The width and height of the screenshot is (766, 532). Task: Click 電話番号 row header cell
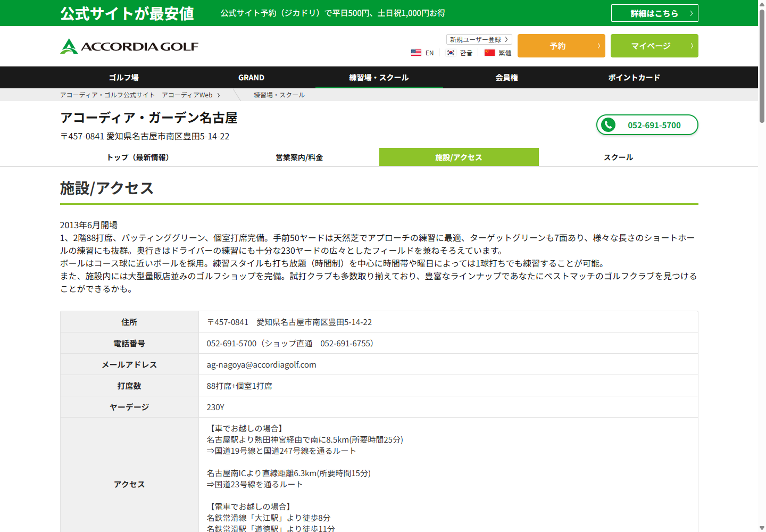[129, 343]
